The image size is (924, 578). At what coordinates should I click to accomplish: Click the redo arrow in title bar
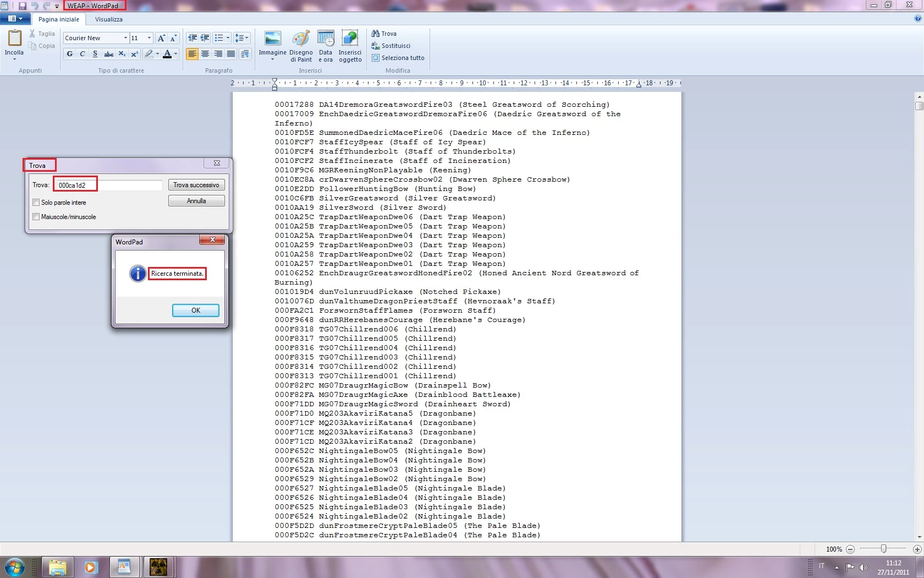click(46, 6)
